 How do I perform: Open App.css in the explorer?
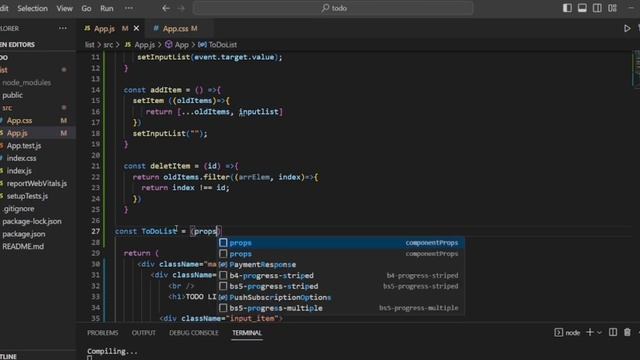pos(19,120)
